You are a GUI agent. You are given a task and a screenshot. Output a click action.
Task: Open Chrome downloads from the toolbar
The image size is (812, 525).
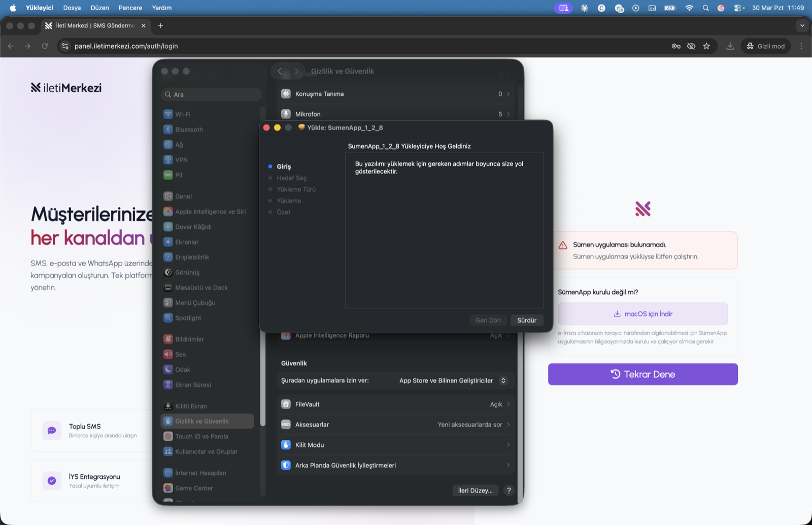point(730,46)
